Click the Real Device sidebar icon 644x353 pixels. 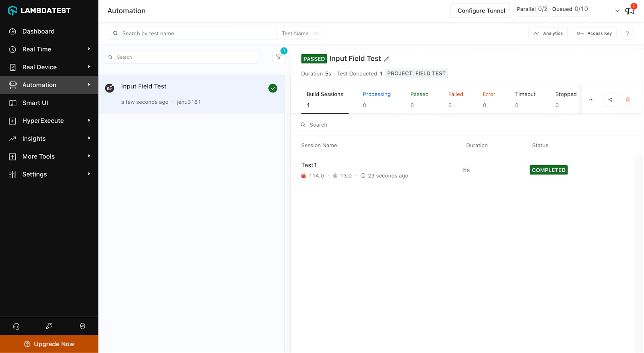[x=13, y=67]
